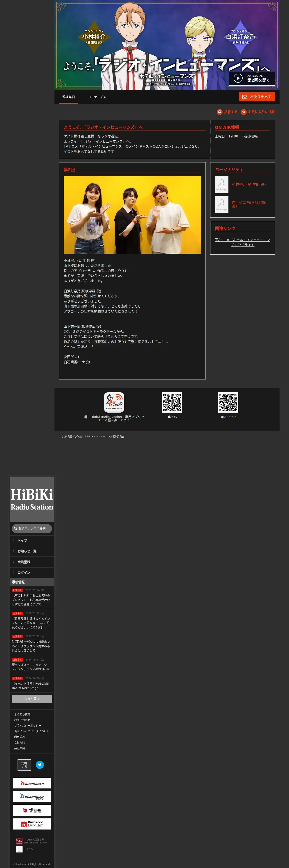Click the 第2回 section heading
This screenshot has height=868, width=289.
click(69, 170)
